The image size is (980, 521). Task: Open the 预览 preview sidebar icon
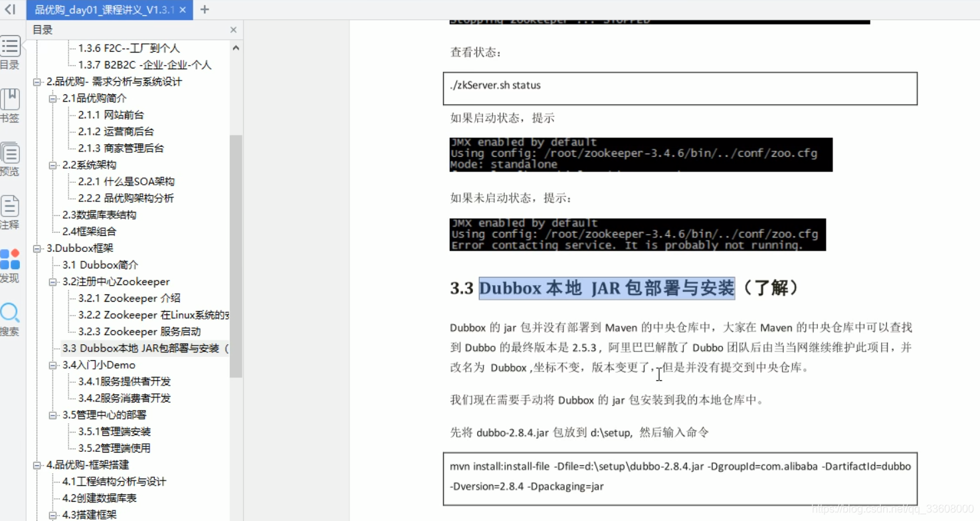(10, 159)
